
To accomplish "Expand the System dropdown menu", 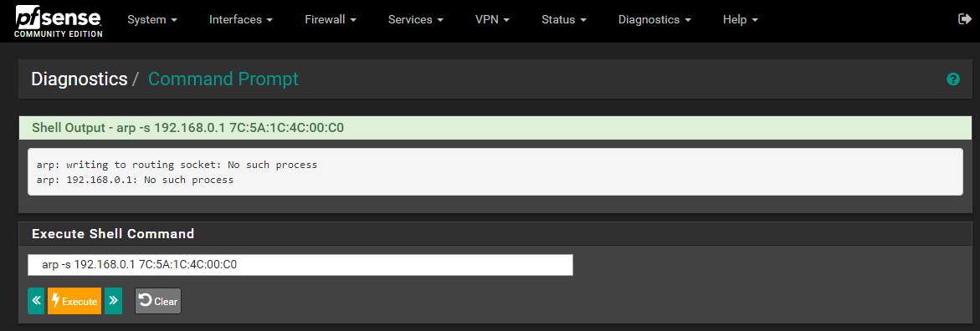I will coord(152,20).
